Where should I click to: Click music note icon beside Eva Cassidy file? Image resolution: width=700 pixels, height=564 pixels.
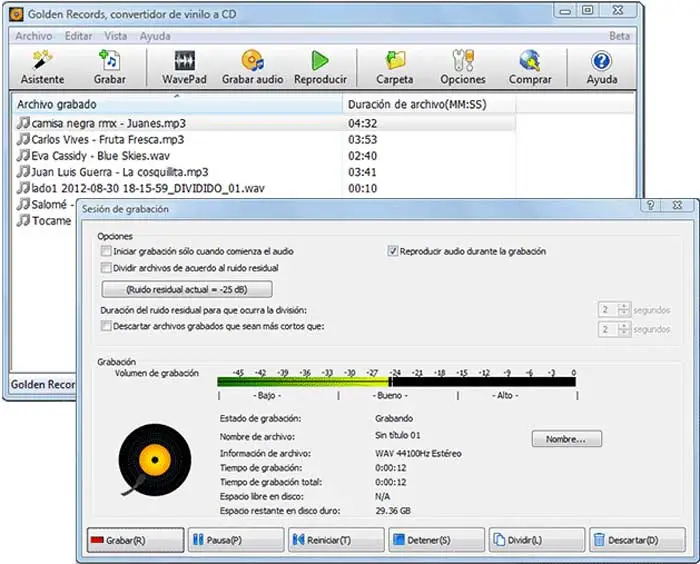tap(23, 155)
